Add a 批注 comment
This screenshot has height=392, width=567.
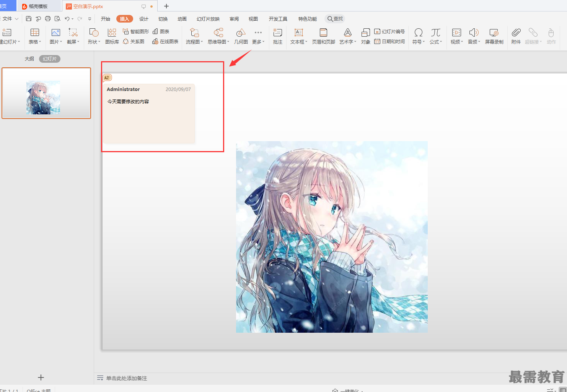[278, 36]
